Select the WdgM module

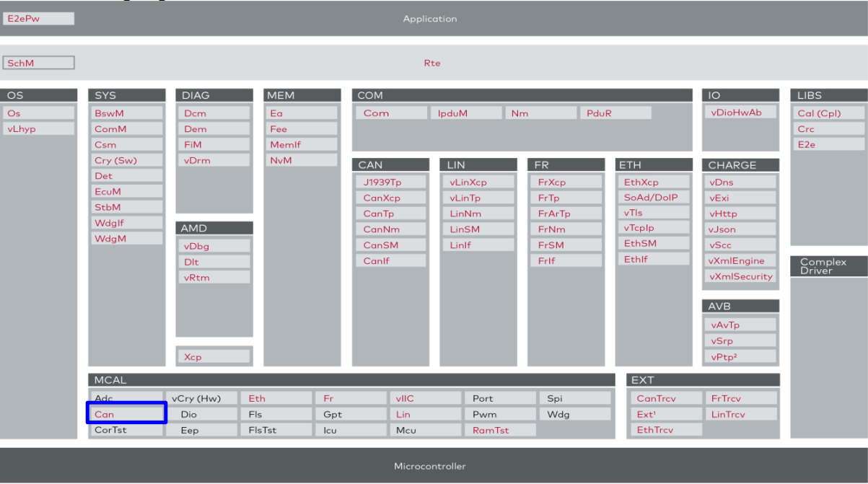pos(127,239)
